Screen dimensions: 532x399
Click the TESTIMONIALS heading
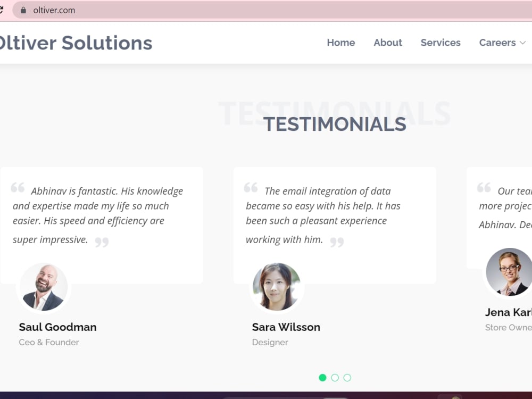pos(335,124)
